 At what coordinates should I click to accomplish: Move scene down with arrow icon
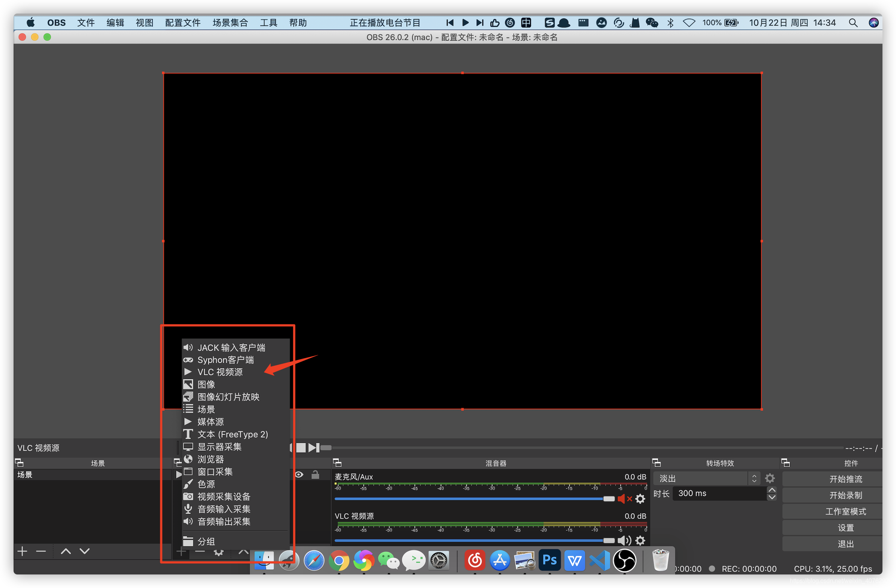click(x=85, y=551)
